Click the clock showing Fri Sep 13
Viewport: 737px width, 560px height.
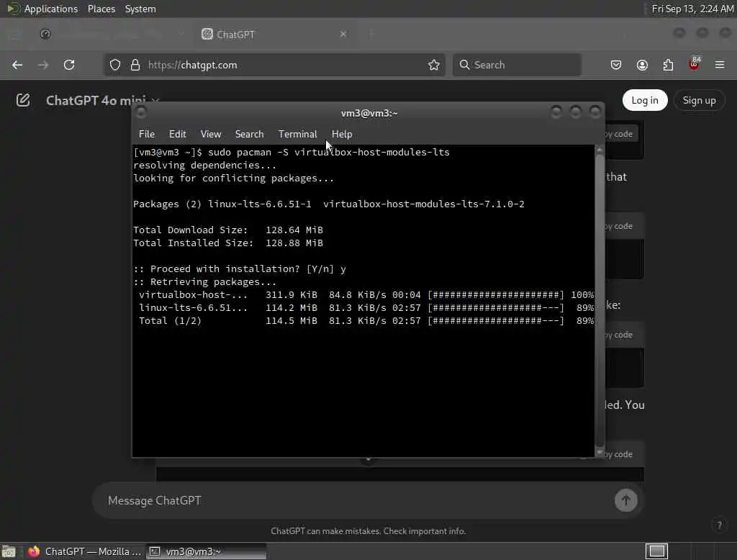[692, 9]
